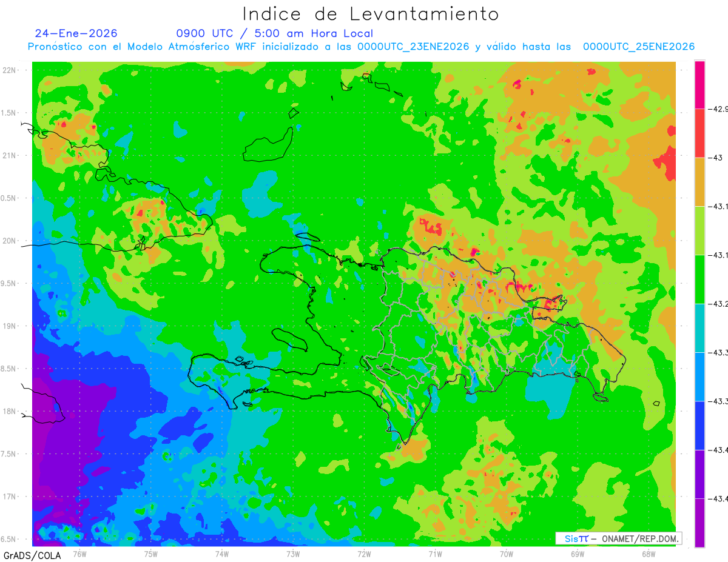Select latitude label "19N"

point(10,326)
